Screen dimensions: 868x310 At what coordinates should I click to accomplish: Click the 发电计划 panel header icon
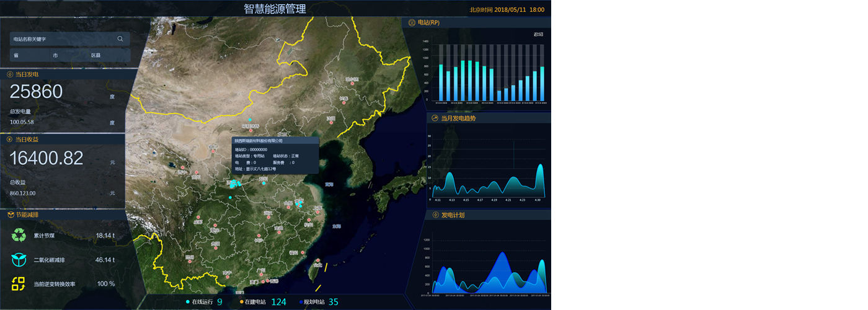tap(435, 215)
